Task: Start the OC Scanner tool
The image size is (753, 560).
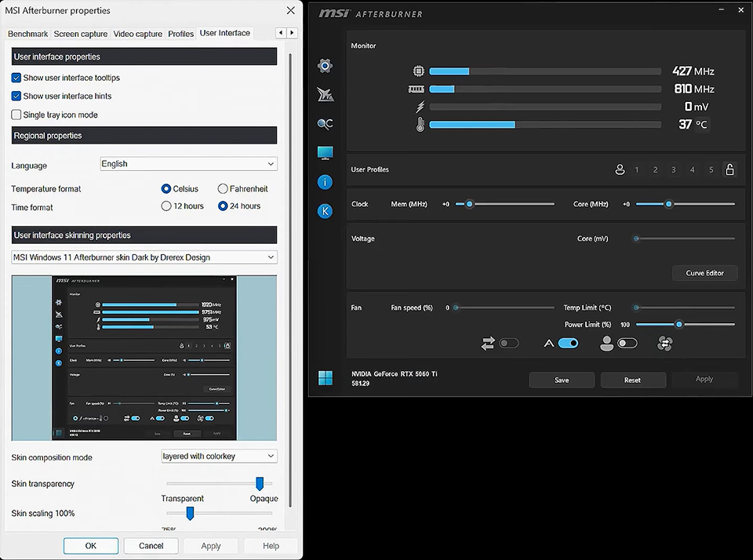Action: click(x=325, y=123)
